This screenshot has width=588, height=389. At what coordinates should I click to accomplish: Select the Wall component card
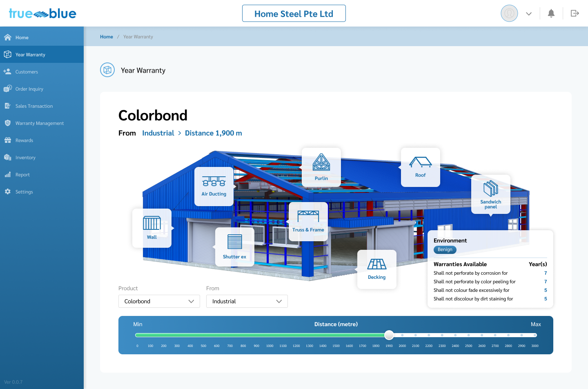point(152,228)
